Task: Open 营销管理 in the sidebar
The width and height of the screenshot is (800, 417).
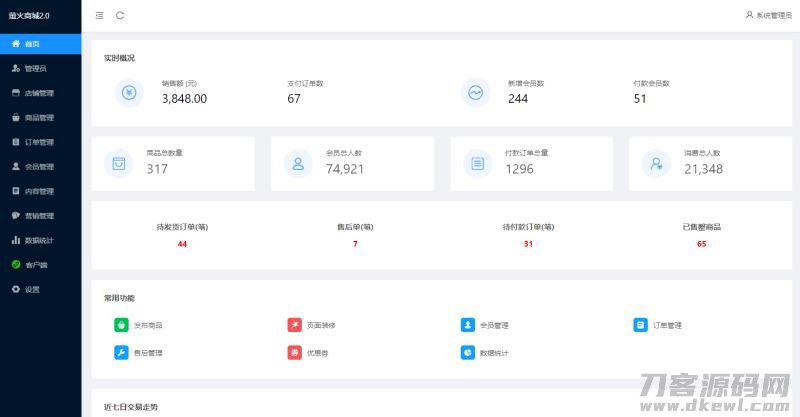Action: point(41,215)
